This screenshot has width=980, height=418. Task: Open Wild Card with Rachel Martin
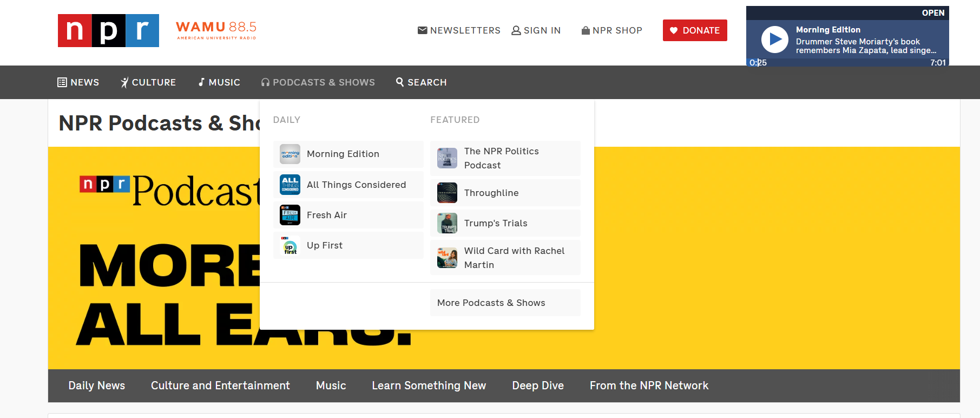pyautogui.click(x=505, y=258)
